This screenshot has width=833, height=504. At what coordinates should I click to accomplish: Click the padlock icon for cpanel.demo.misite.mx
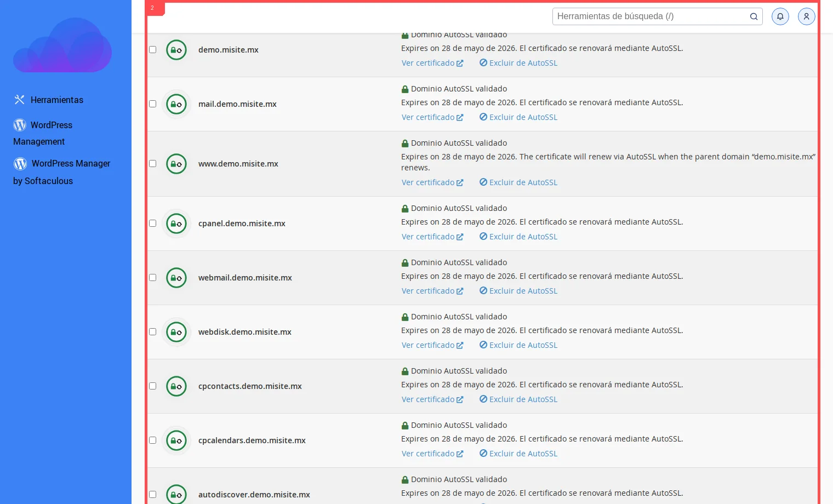coord(176,224)
